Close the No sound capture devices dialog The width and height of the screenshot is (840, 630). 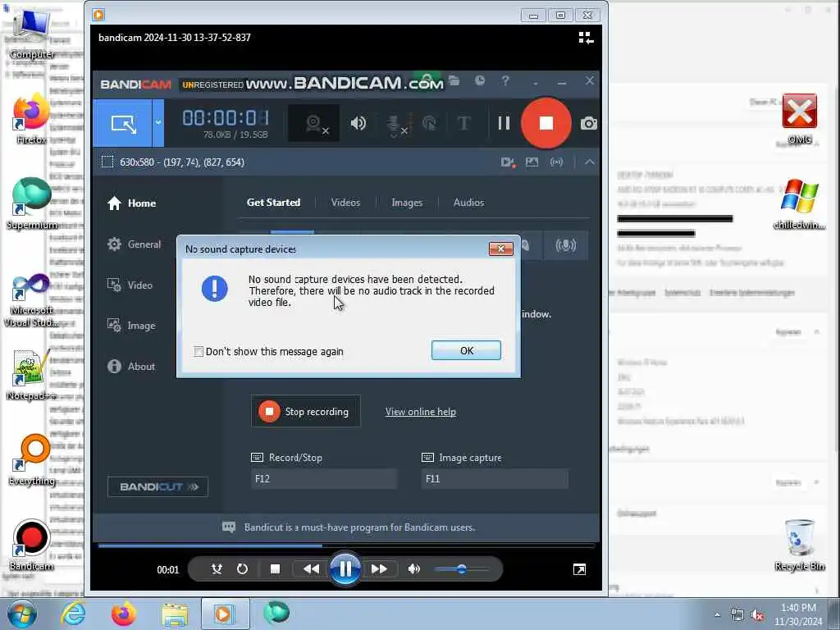501,249
